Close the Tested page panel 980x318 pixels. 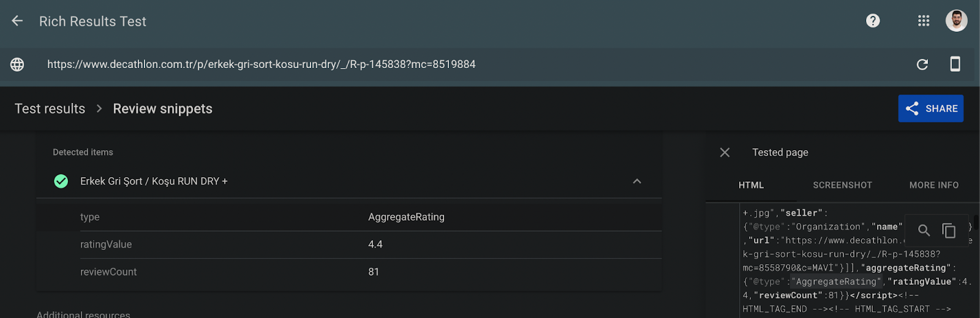725,153
